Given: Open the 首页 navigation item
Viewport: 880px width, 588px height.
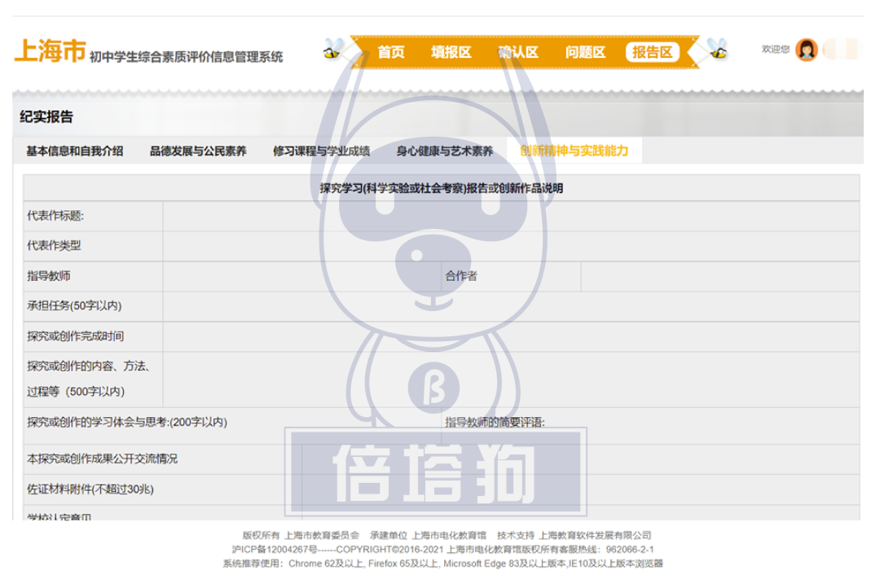Looking at the screenshot, I should [391, 52].
